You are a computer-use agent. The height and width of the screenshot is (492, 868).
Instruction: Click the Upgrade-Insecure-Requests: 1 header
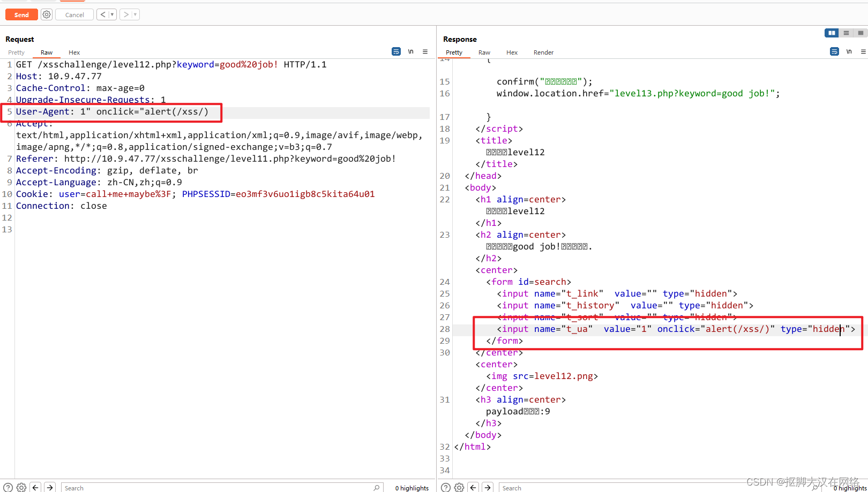point(91,100)
